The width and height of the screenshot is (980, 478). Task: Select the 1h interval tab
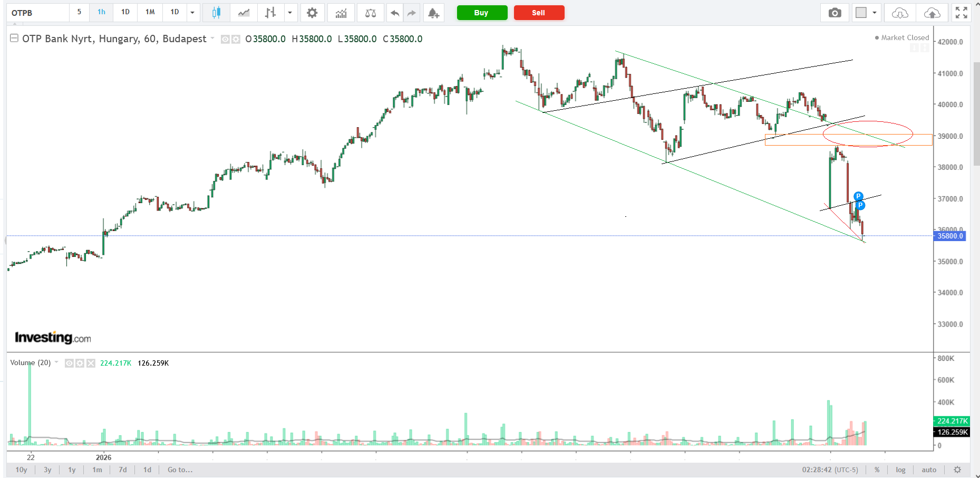(101, 12)
